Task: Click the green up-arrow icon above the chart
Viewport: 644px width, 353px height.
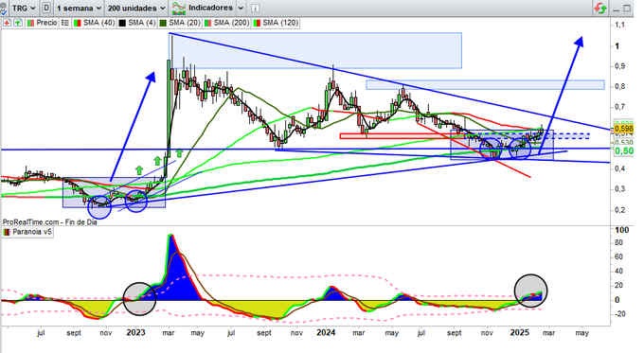Action: 18,23
